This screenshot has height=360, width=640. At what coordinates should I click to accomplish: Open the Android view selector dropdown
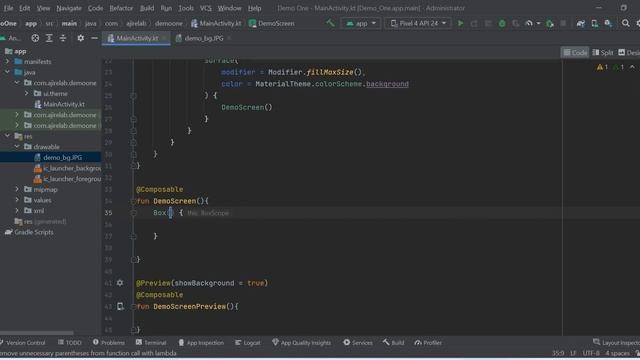[x=11, y=38]
